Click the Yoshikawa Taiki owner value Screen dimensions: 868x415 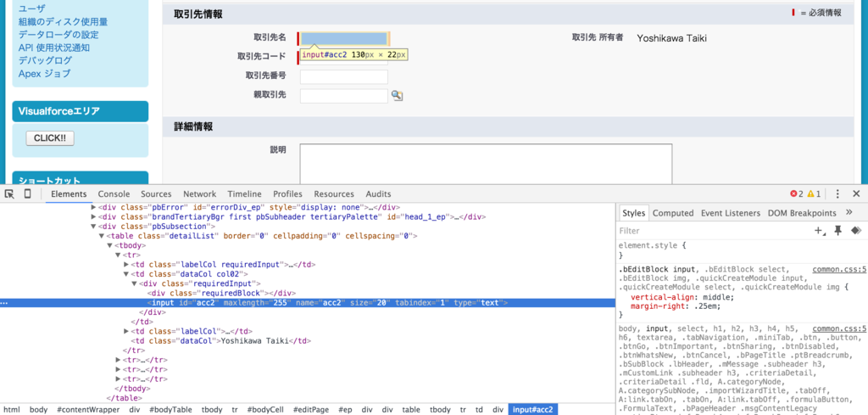click(671, 38)
